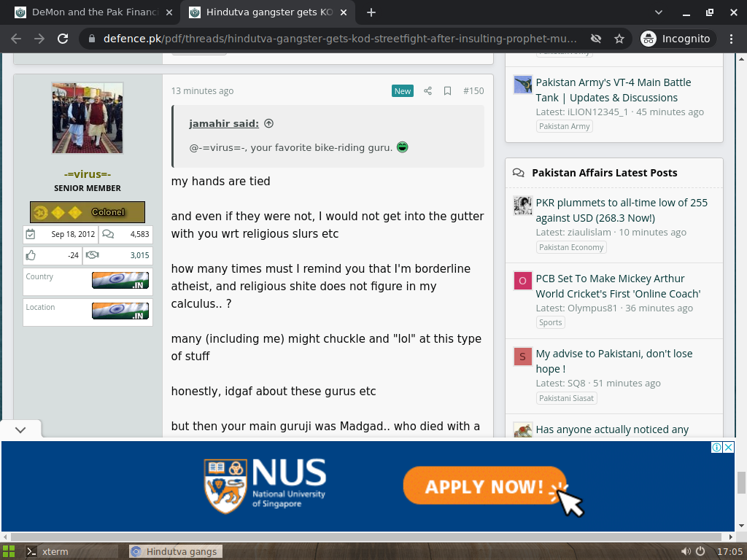This screenshot has width=747, height=560.
Task: Open the Chrome three-dot menu
Action: (x=731, y=39)
